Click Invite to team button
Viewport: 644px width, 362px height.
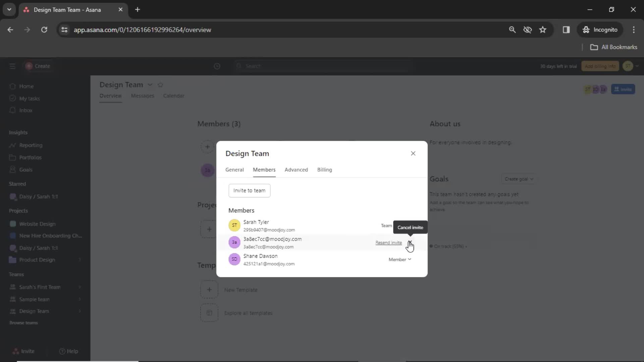click(x=250, y=190)
